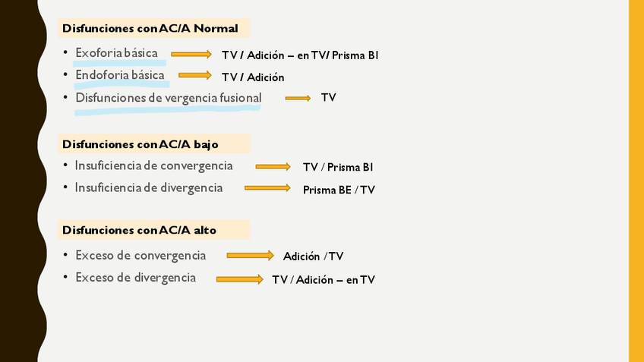The image size is (644, 362).
Task: Click the arrow beside Insuficiencia de convergencia
Action: click(x=273, y=166)
